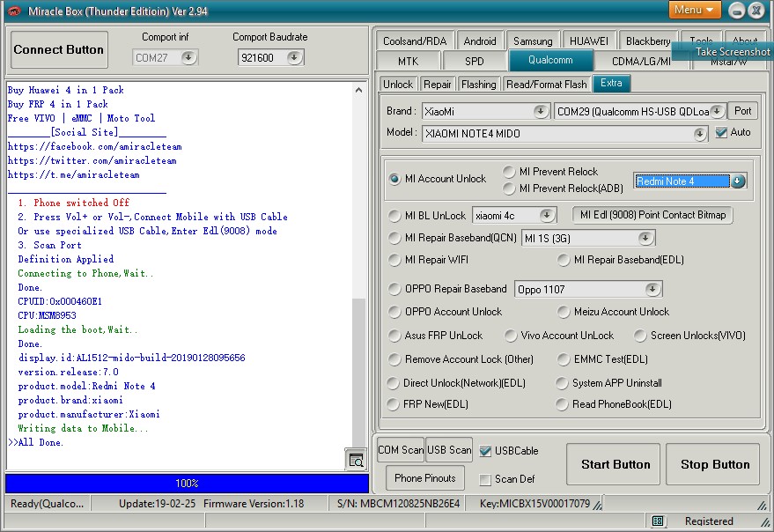774x532 pixels.
Task: Open the MI 1S (3G) dropdown
Action: point(645,238)
